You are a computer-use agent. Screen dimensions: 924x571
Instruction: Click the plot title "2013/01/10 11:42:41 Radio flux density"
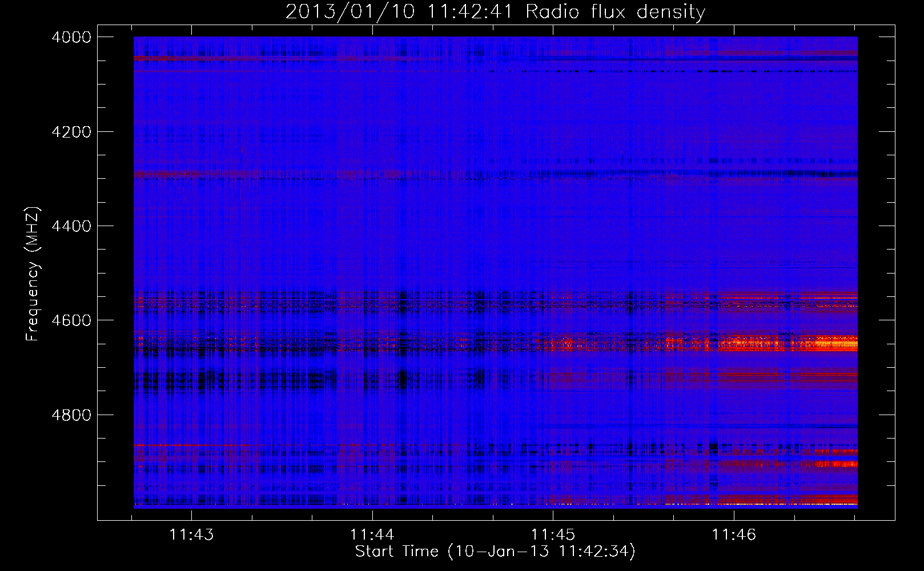[495, 12]
